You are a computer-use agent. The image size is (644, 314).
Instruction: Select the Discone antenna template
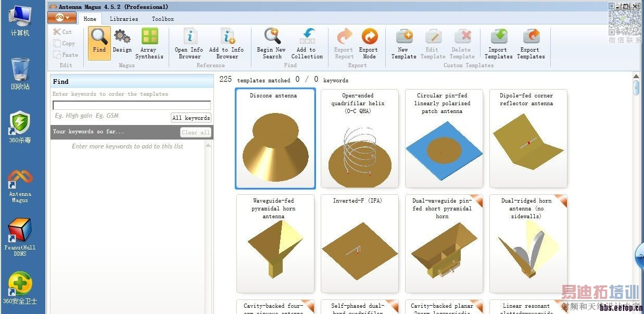[275, 139]
